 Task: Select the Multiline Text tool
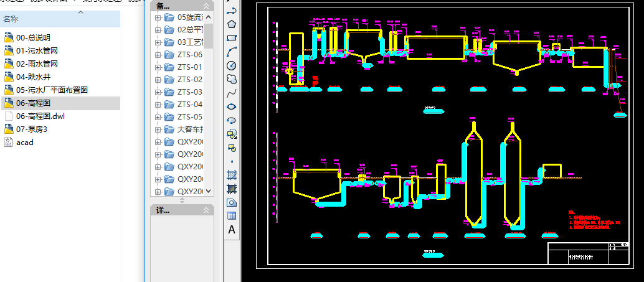[x=232, y=230]
